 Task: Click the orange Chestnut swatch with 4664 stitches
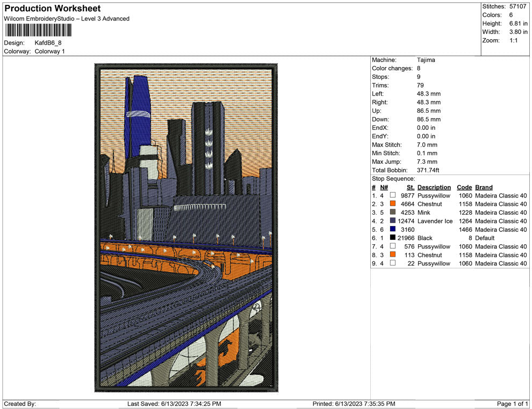pyautogui.click(x=393, y=203)
